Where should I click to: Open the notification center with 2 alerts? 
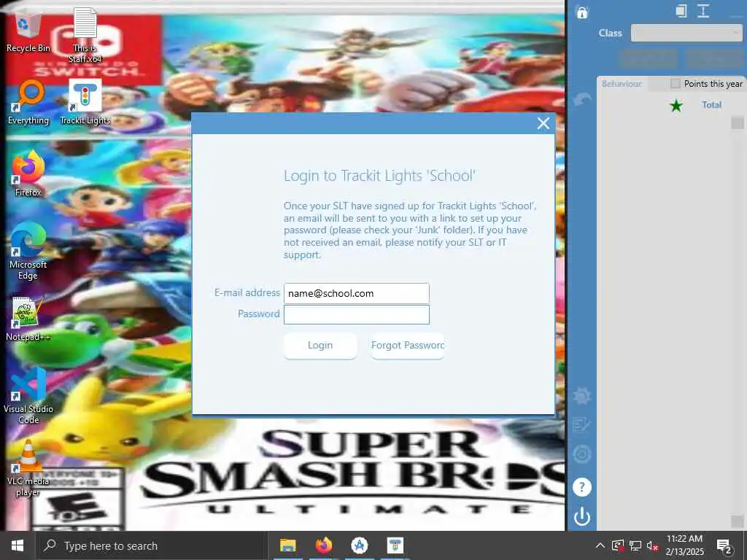pyautogui.click(x=724, y=547)
